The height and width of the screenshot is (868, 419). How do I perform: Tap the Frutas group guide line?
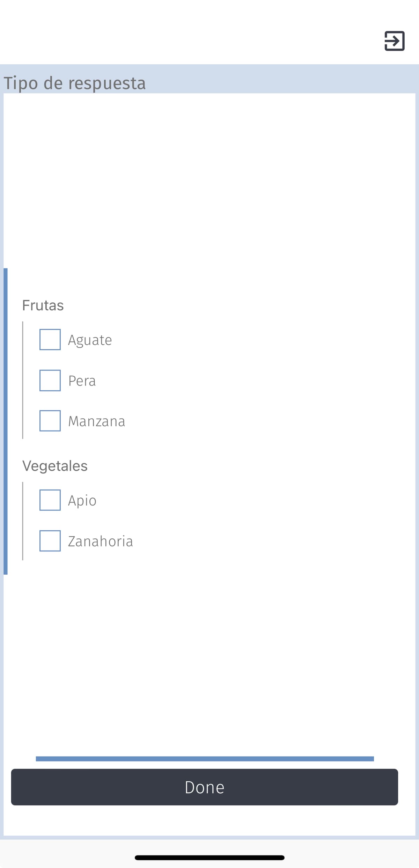(22, 379)
